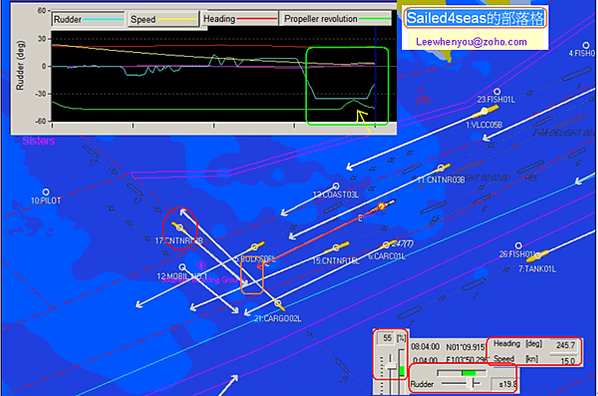The height and width of the screenshot is (396, 598).
Task: Click the engine percentage box showing 55
Action: coord(387,338)
